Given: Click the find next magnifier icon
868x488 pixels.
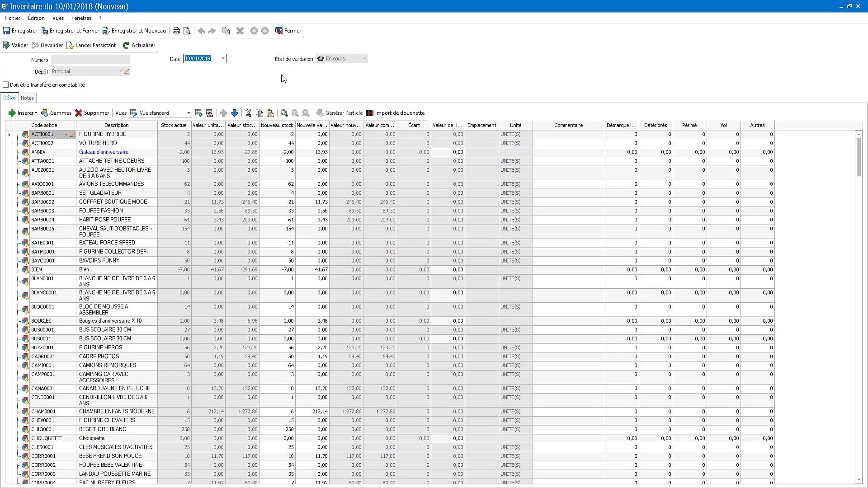Looking at the screenshot, I should [x=306, y=113].
